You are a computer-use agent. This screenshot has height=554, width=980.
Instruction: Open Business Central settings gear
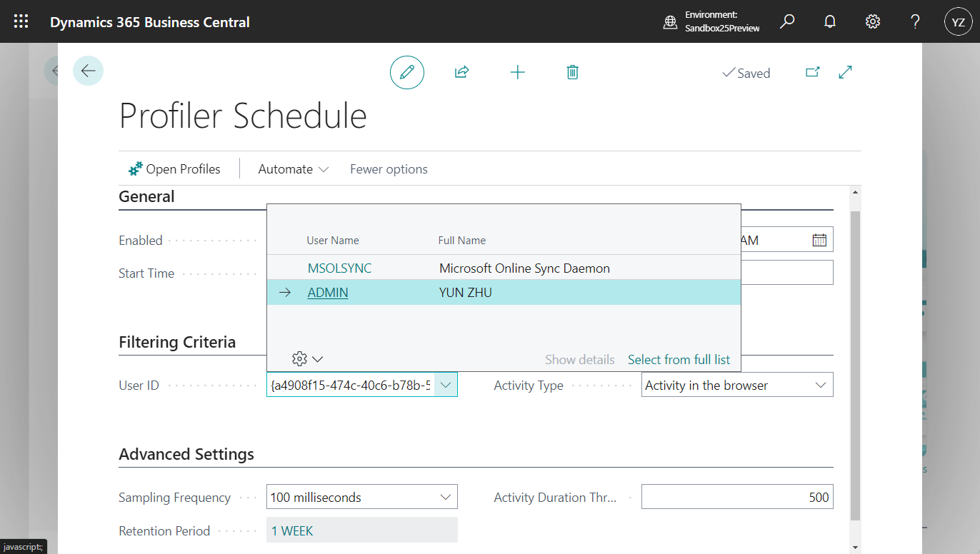tap(873, 21)
